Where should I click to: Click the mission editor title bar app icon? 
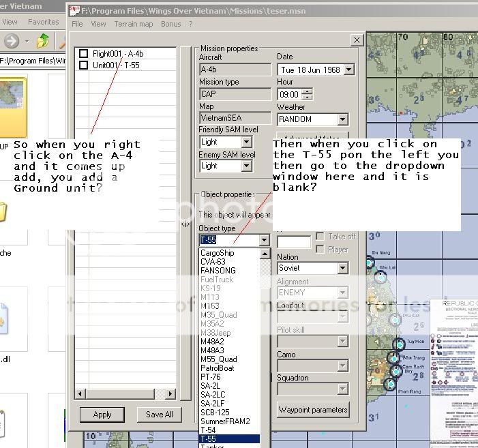[x=74, y=11]
